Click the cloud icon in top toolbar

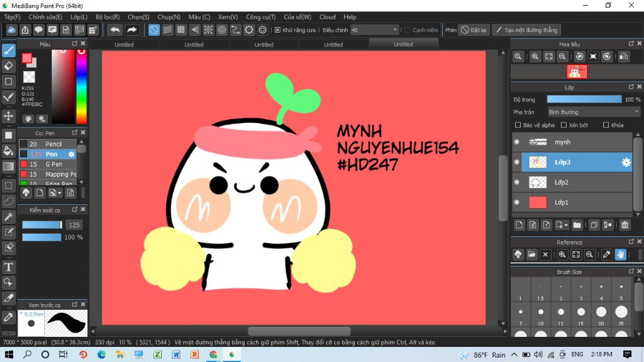click(x=11, y=30)
